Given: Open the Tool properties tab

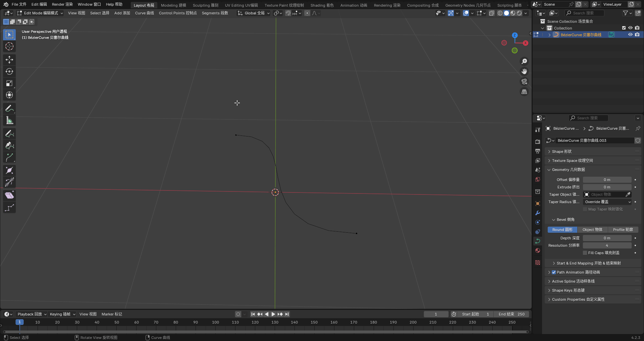Looking at the screenshot, I should tap(538, 130).
